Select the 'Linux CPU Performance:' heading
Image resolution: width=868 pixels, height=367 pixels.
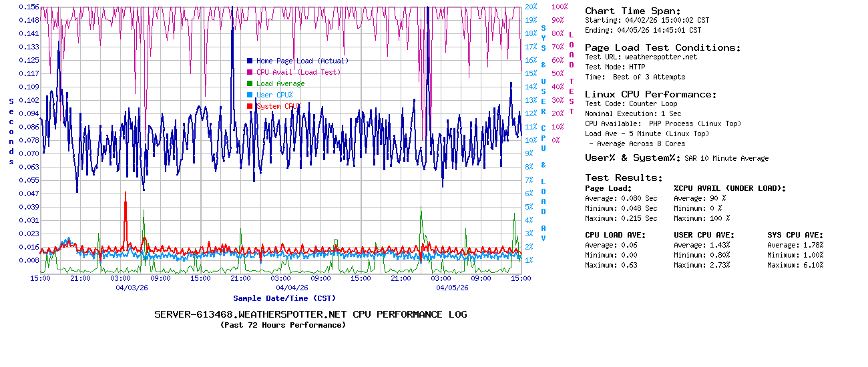coord(650,94)
